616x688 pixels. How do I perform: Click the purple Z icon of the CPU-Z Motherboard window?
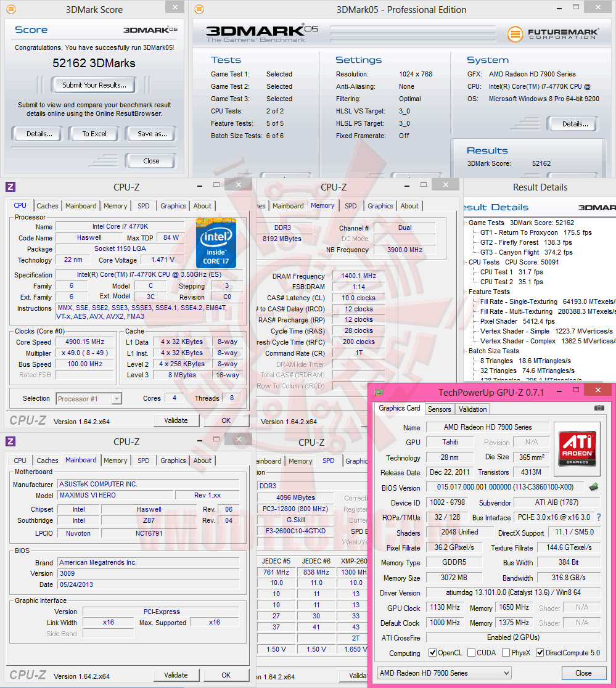point(10,441)
